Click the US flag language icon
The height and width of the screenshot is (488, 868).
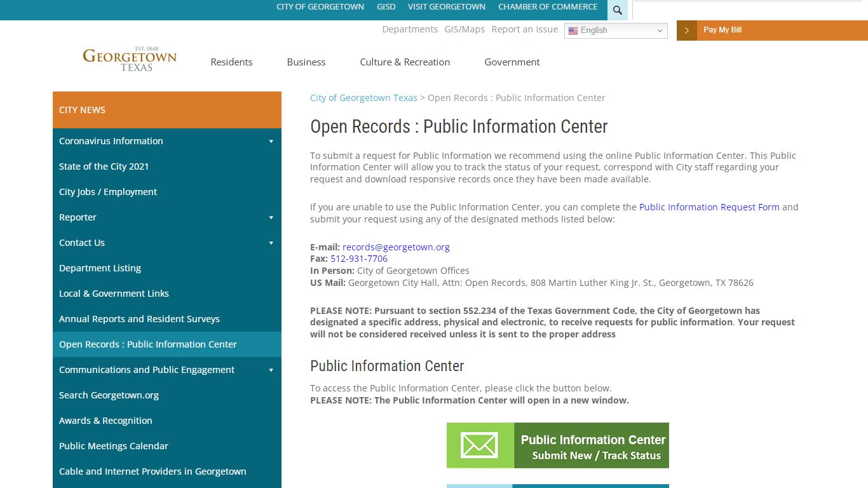[x=573, y=30]
